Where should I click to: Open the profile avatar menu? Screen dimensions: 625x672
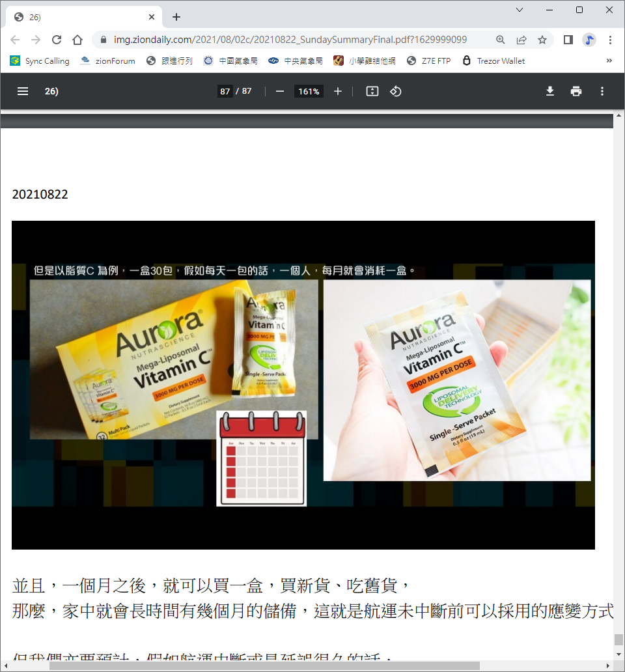[x=589, y=40]
